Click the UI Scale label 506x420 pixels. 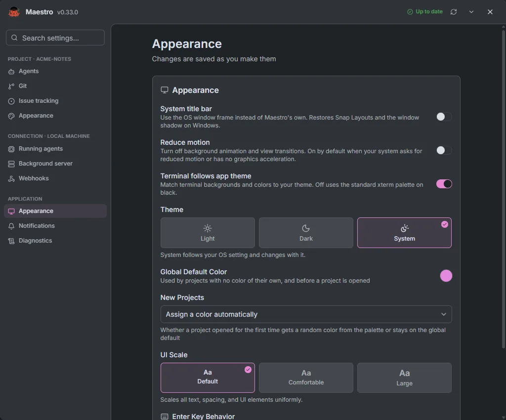[173, 355]
